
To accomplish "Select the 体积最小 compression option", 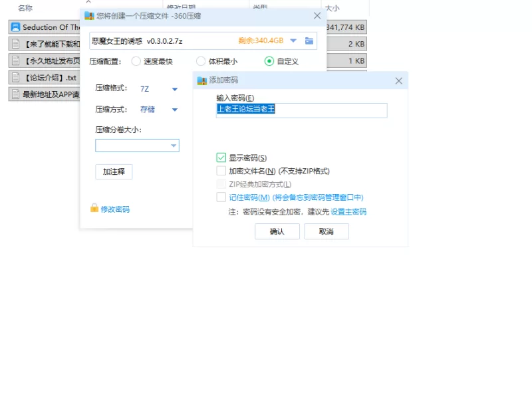I will (201, 61).
